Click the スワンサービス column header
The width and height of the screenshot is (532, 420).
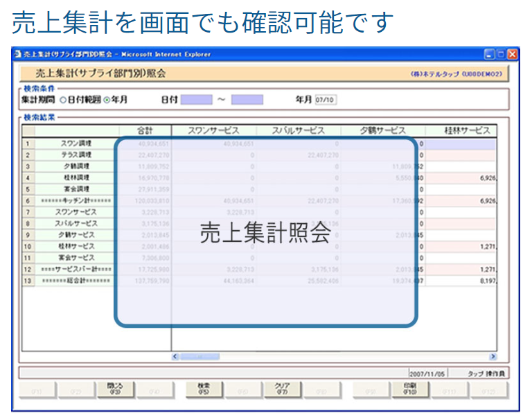coord(213,130)
